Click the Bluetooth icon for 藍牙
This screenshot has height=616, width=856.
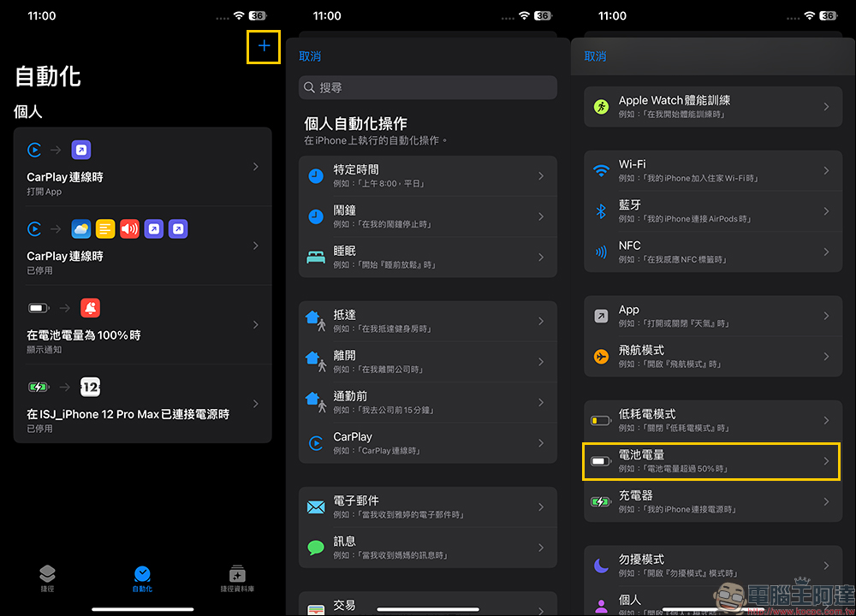[601, 211]
